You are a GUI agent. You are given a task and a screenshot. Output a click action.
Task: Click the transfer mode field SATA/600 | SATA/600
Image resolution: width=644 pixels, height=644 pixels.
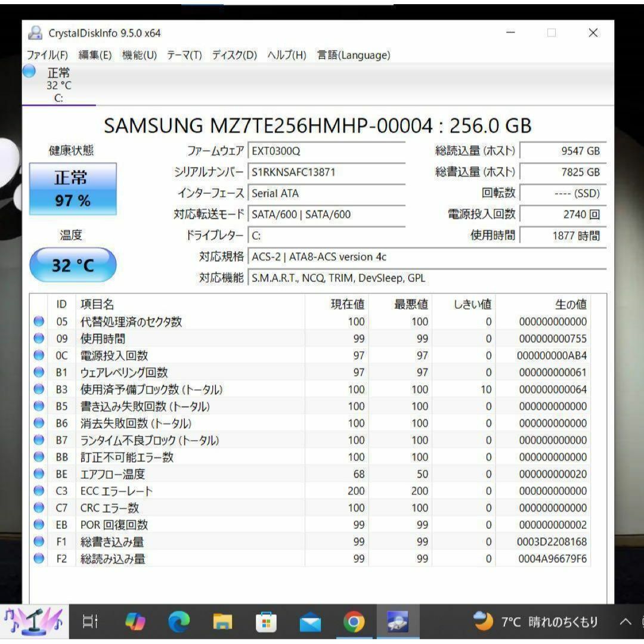coord(327,215)
